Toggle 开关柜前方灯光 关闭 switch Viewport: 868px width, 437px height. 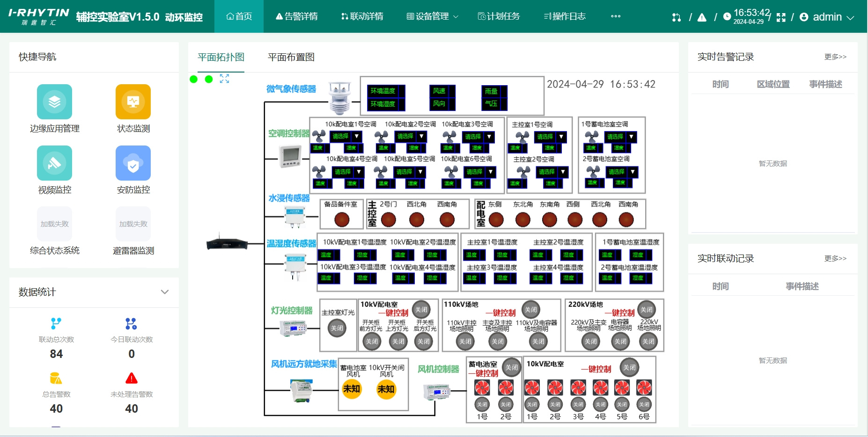click(372, 342)
